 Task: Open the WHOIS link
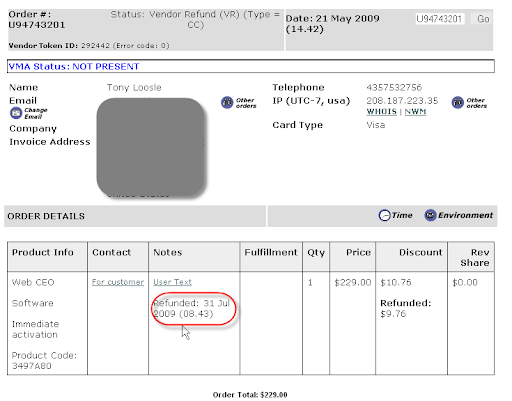click(382, 112)
